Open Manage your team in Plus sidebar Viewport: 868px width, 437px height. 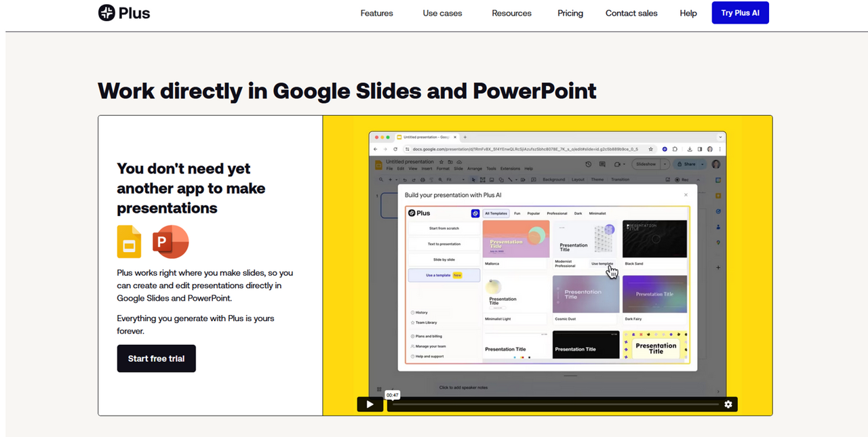[428, 346]
